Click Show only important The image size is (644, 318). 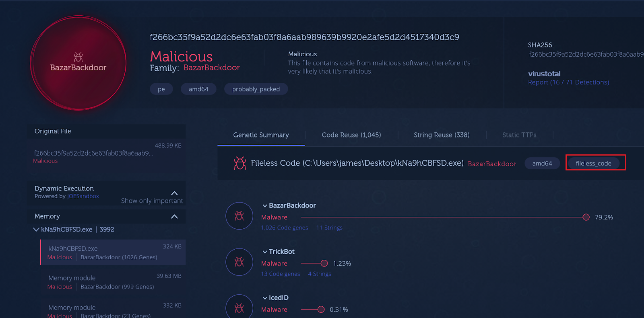[152, 201]
